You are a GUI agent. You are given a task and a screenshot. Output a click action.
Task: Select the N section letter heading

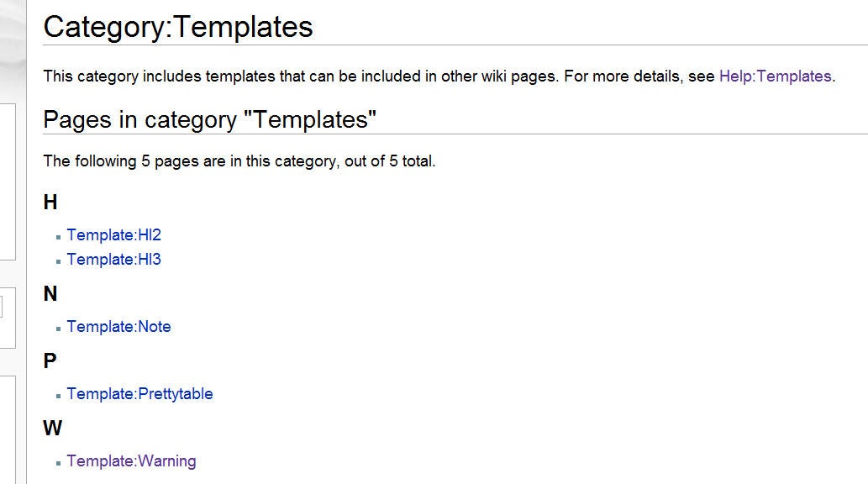50,293
